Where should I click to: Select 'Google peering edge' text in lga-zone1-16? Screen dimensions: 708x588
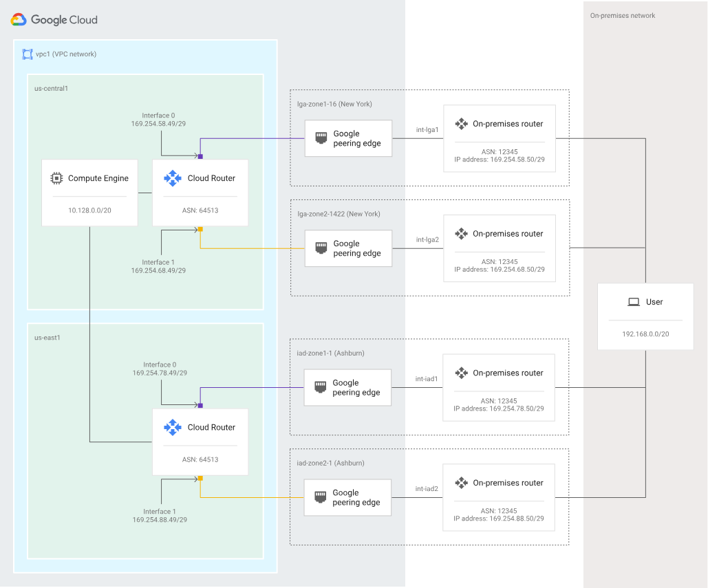357,138
